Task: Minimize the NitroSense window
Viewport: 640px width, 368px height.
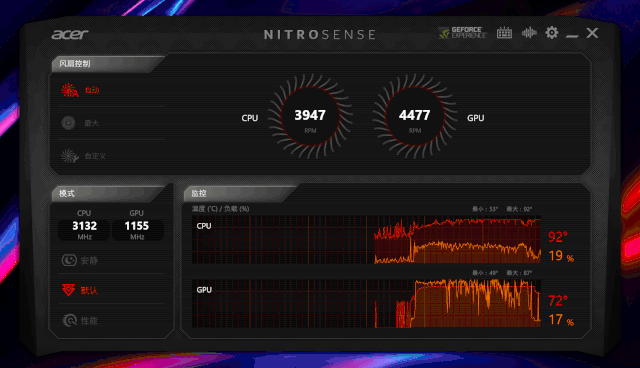Action: tap(572, 34)
